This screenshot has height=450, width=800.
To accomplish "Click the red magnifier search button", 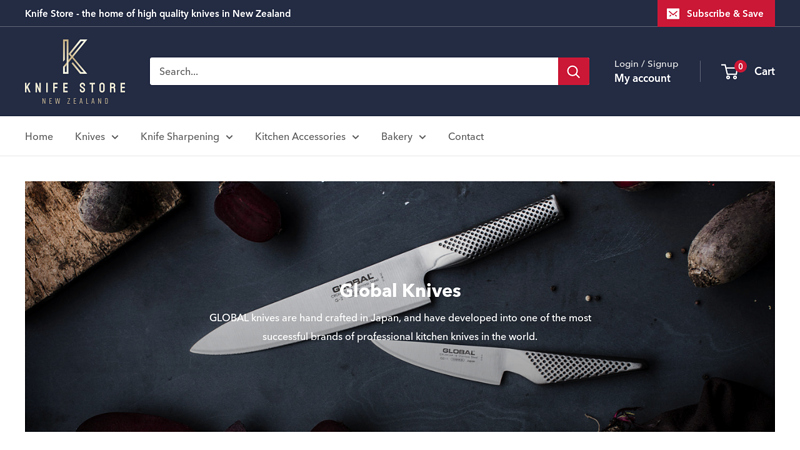I will [573, 71].
